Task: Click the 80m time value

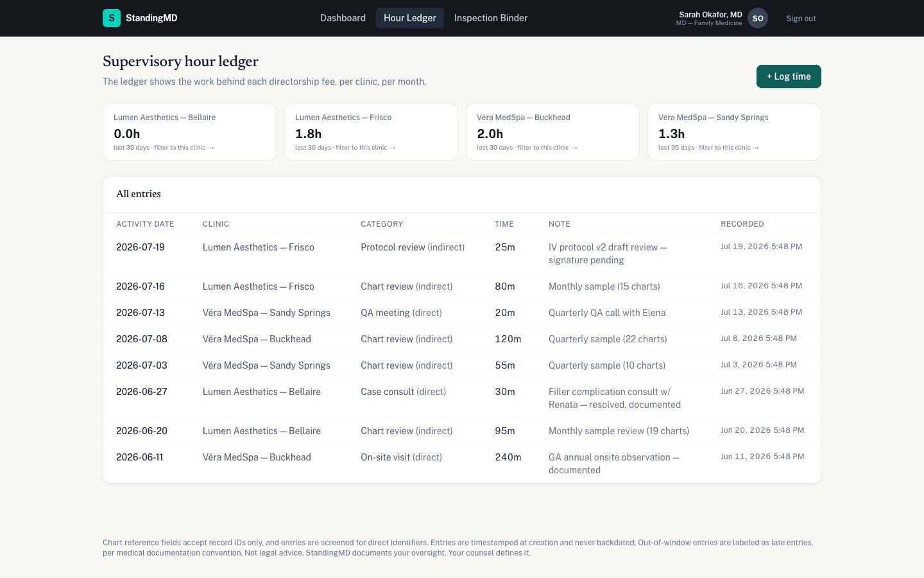Action: 505,286
